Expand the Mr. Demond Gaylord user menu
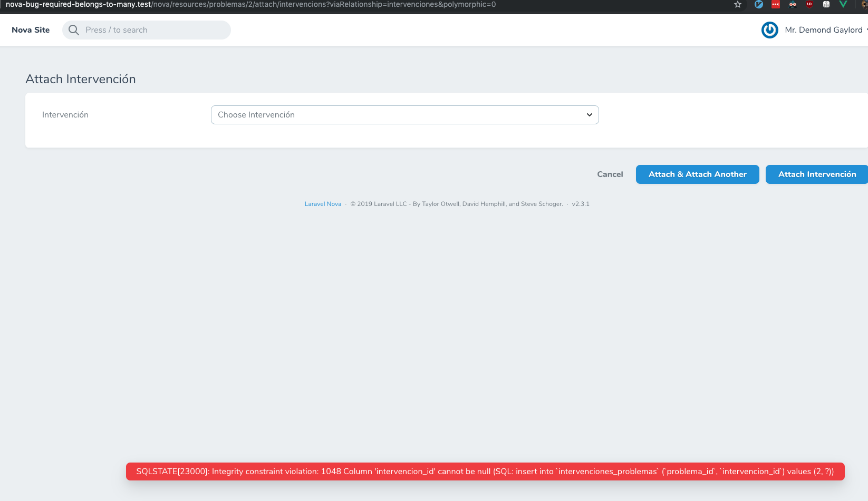 tap(824, 30)
